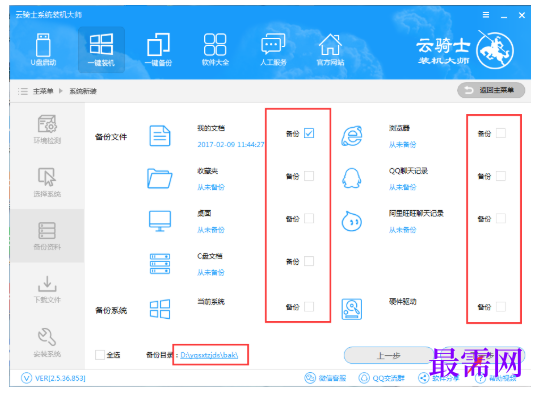The height and width of the screenshot is (394, 541).
Task: Check 备份 for 桌面
Action: pos(309,218)
